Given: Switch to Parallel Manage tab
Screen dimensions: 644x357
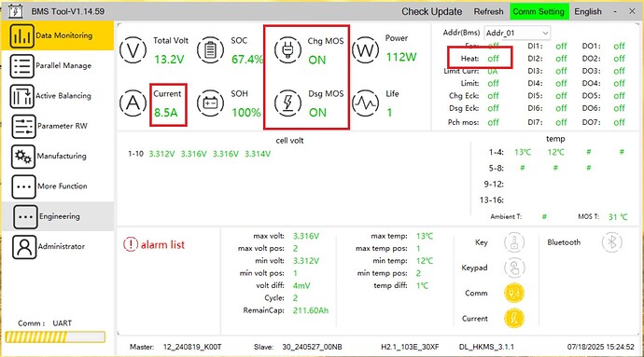Looking at the screenshot, I should point(58,66).
